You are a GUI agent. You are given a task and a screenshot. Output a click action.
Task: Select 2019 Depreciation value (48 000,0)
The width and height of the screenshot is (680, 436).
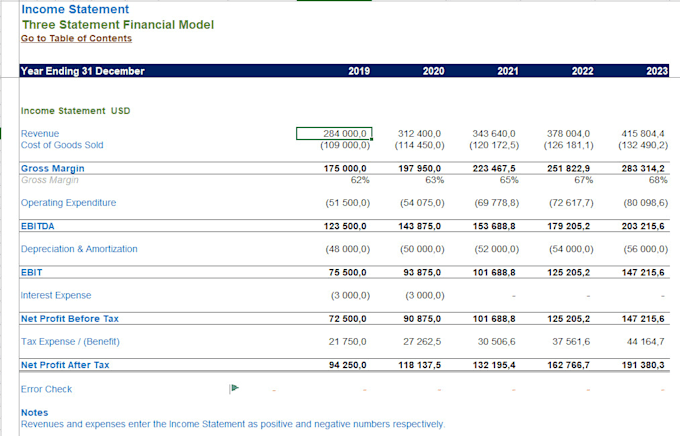tap(348, 249)
